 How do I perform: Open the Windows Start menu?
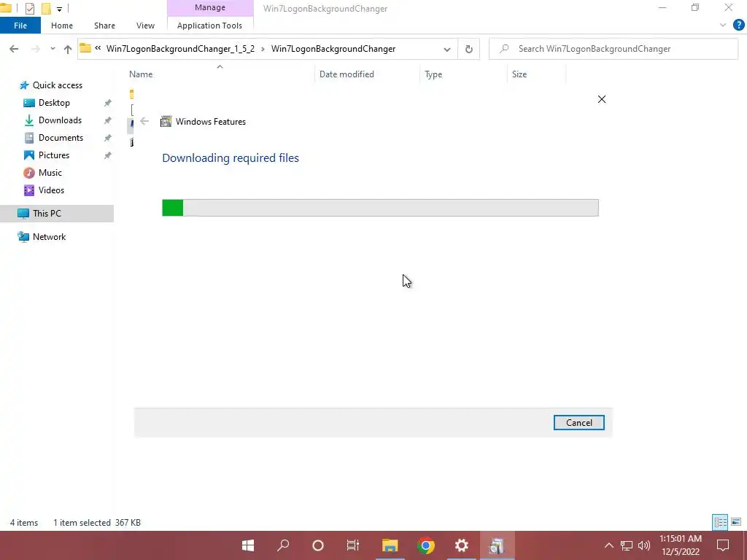click(248, 545)
